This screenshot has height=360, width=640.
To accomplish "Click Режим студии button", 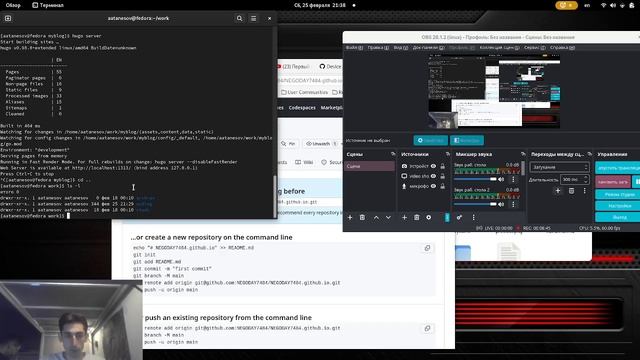I will [618, 195].
